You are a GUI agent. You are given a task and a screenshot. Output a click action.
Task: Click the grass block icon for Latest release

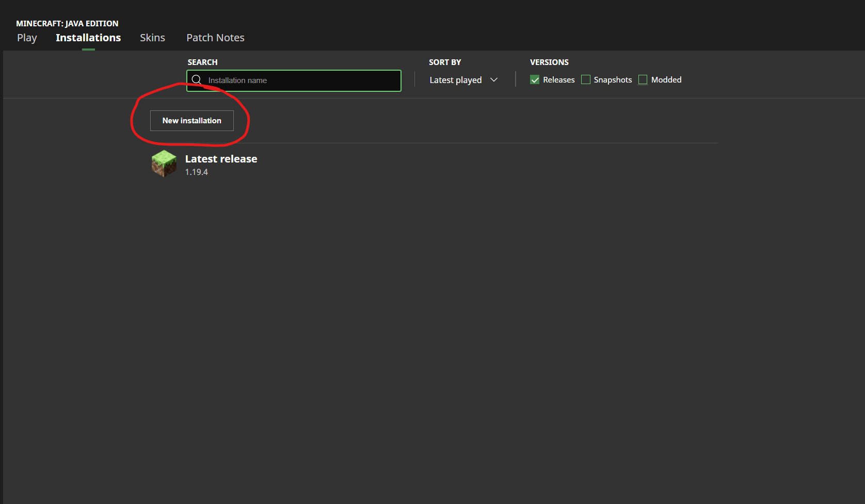click(164, 164)
